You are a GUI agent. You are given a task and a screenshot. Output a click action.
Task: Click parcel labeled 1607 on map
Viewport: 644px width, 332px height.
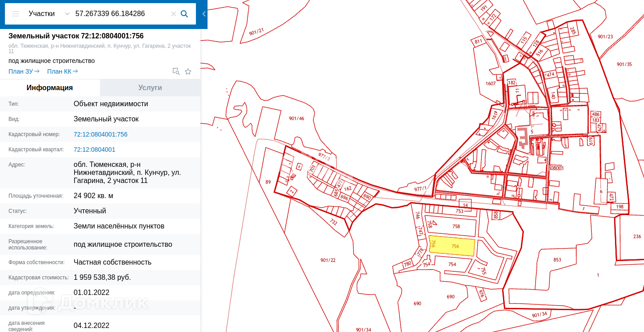[490, 83]
